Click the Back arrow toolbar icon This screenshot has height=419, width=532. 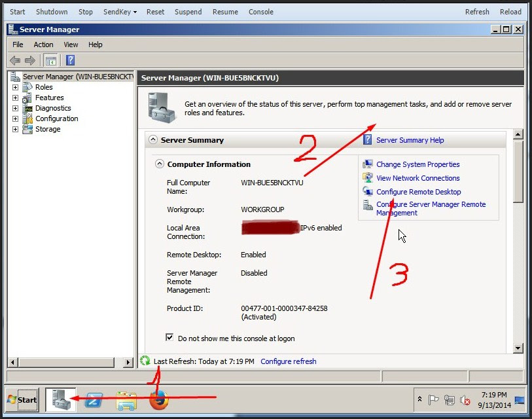[15, 61]
